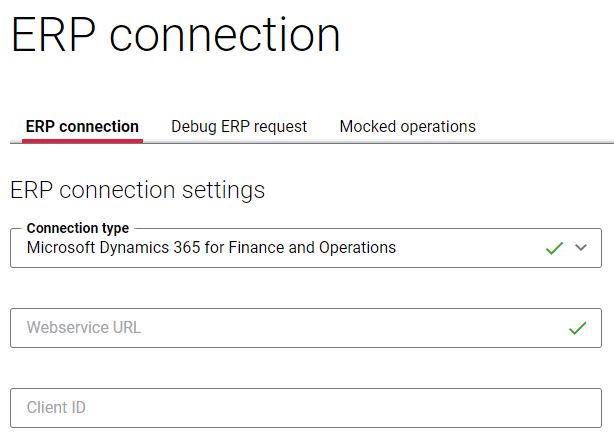The height and width of the screenshot is (438, 614).
Task: Click the ERP connection settings heading
Action: (x=137, y=191)
